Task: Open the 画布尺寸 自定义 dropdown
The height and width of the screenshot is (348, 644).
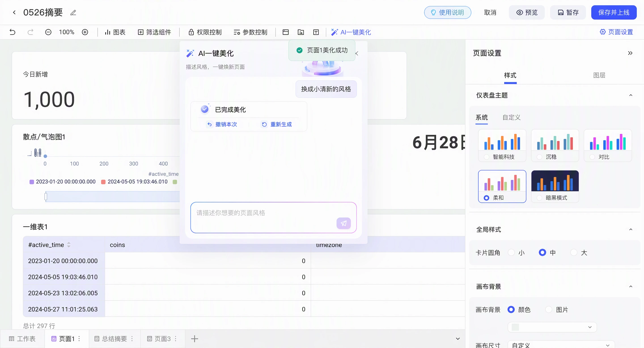Action: (561, 344)
